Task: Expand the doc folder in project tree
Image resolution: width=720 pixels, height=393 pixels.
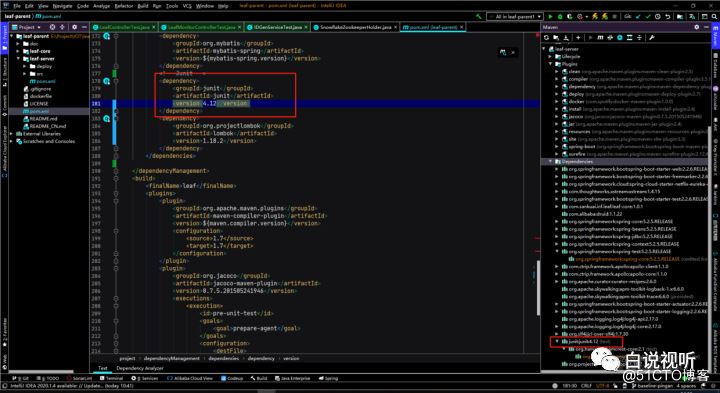Action: [19, 44]
